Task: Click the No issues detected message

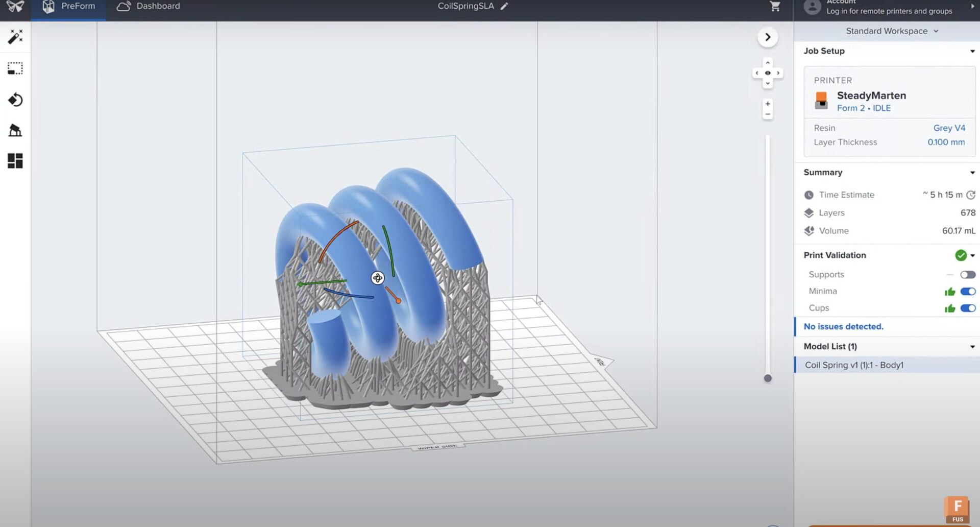Action: (x=843, y=326)
